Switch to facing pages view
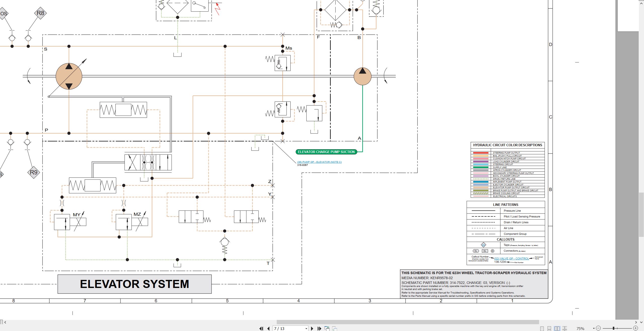Viewport: 644px width, 331px height. point(557,328)
